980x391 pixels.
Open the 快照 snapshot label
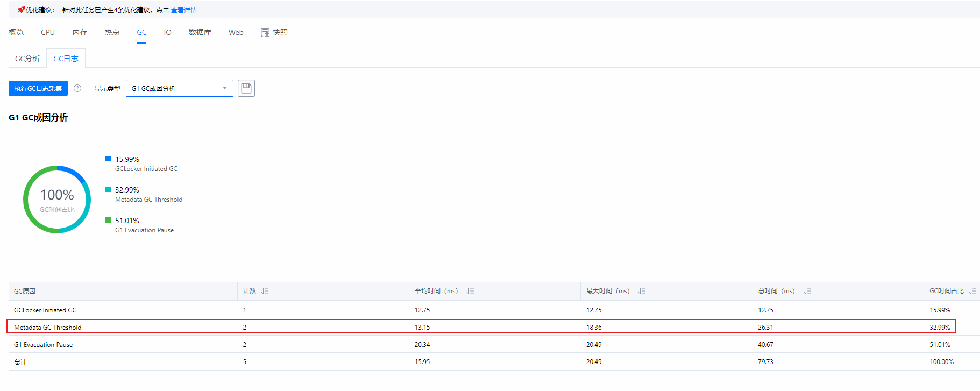pos(280,32)
